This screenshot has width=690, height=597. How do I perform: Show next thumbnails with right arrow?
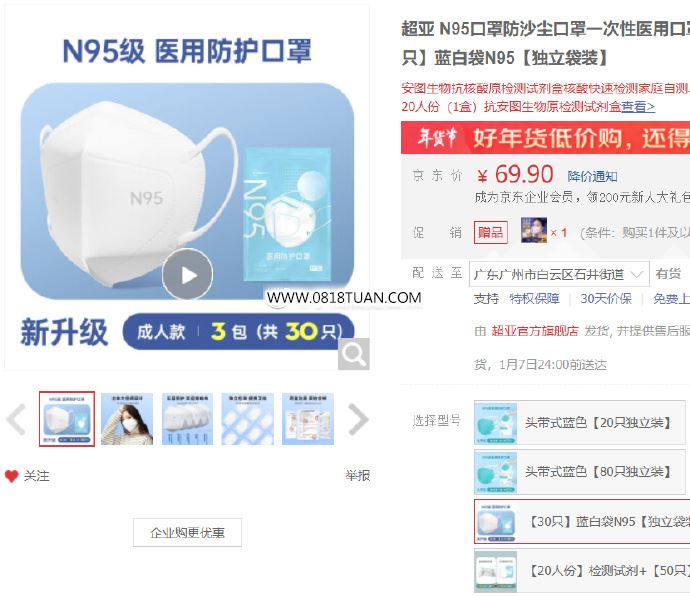coord(358,420)
